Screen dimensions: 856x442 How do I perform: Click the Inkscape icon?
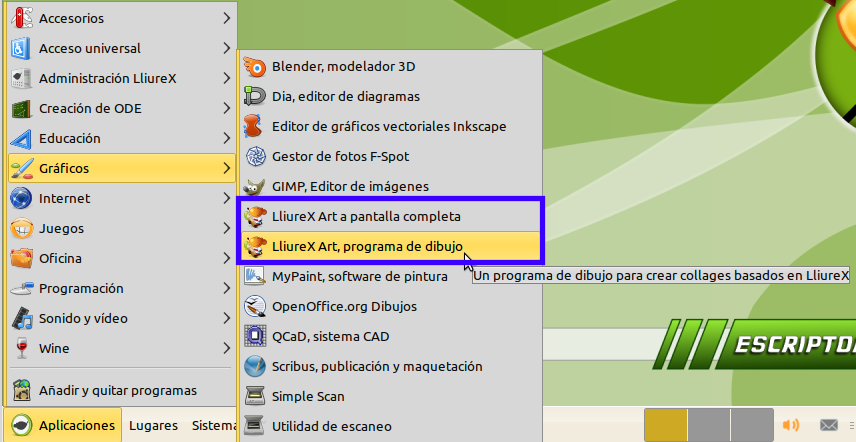(255, 127)
